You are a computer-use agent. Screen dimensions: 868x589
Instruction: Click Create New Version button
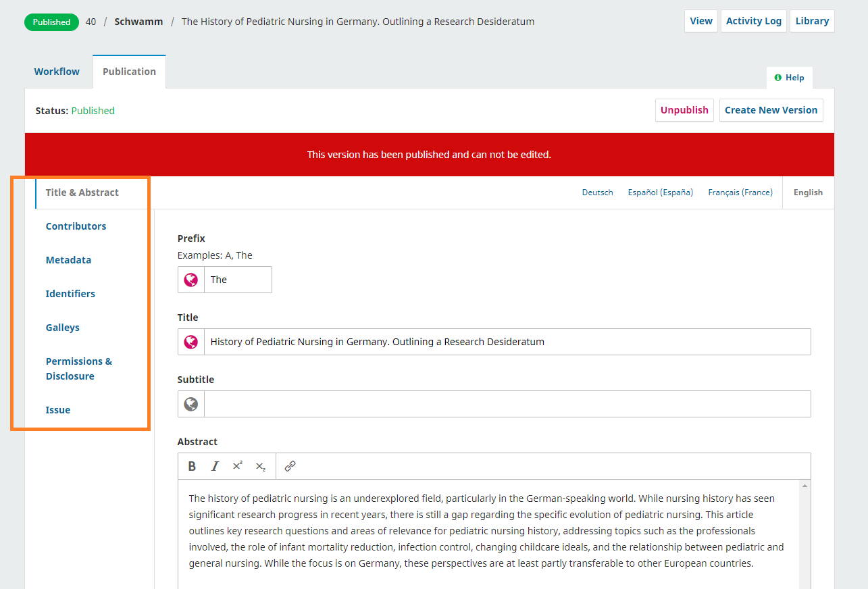[x=771, y=110]
